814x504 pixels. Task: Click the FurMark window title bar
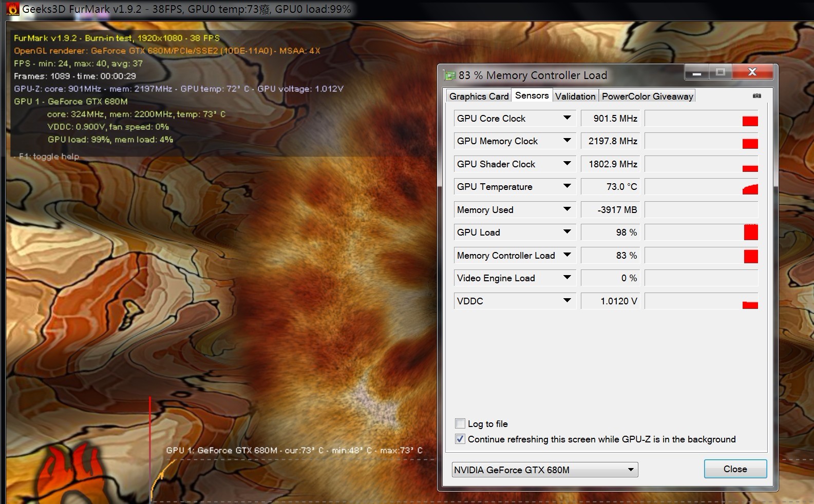click(x=407, y=9)
